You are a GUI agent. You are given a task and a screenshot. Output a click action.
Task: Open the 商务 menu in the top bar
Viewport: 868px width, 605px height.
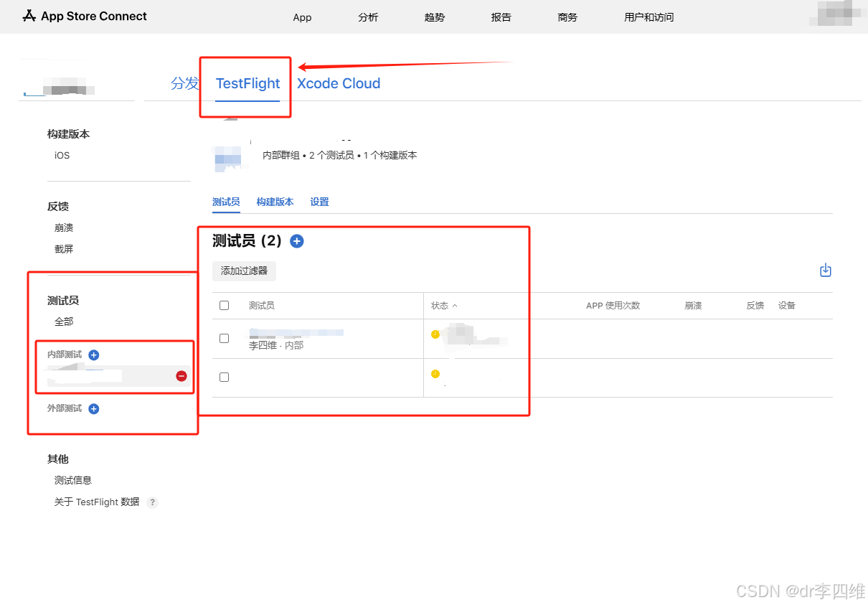(567, 17)
